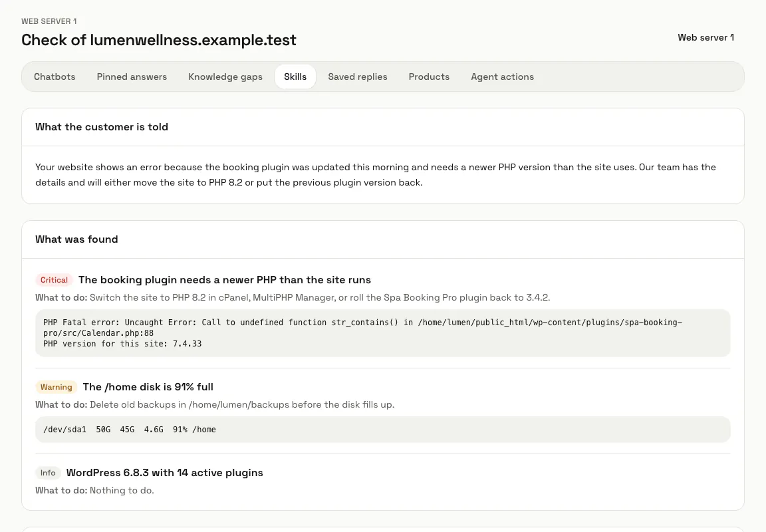The image size is (766, 532).
Task: Click the Critical severity badge
Action: 55,280
